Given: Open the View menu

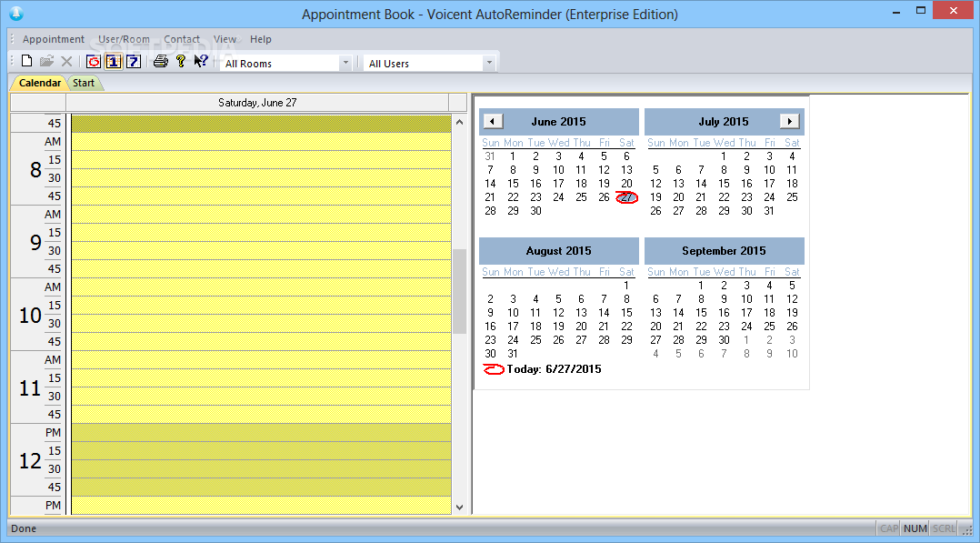Looking at the screenshot, I should tap(225, 39).
